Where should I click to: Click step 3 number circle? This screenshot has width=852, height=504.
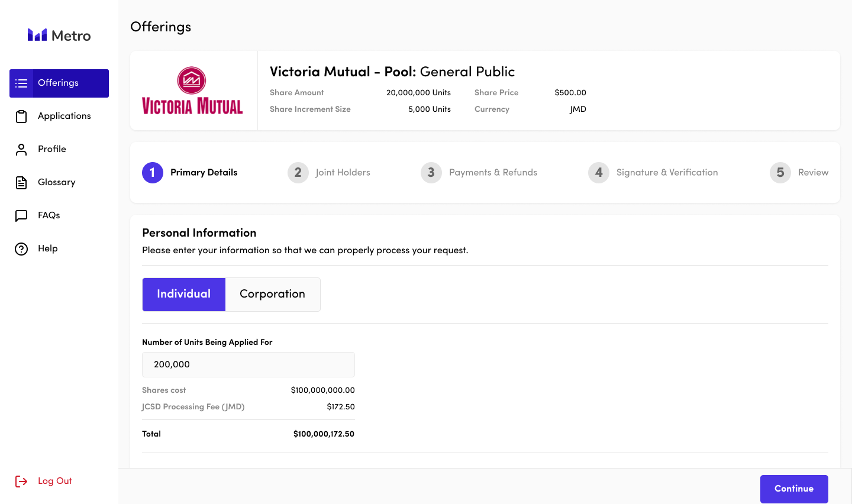click(431, 173)
